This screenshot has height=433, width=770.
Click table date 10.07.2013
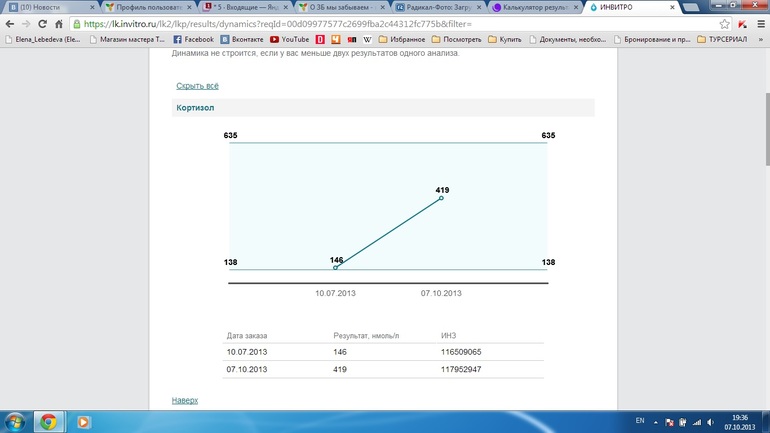point(247,352)
